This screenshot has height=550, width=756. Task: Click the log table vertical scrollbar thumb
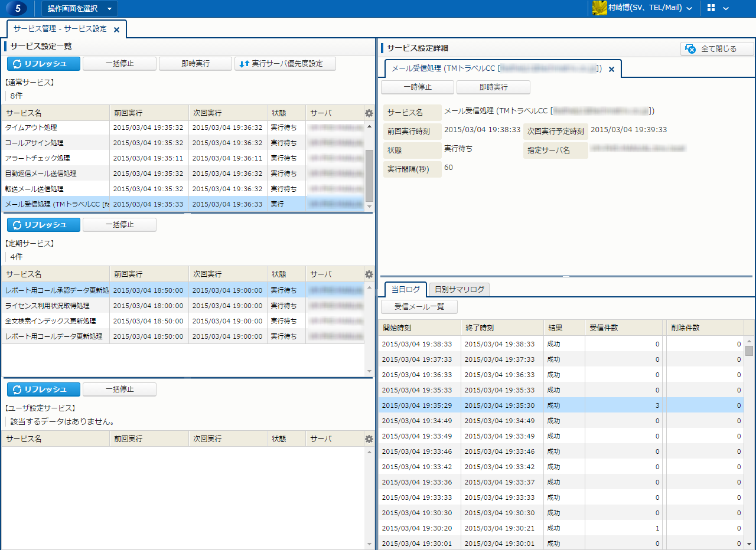750,351
